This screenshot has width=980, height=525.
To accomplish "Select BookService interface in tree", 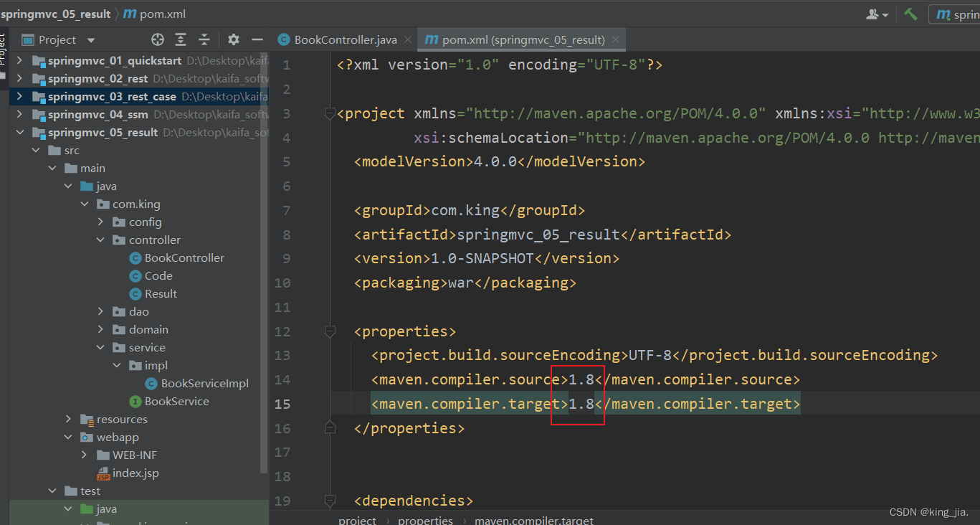I will [x=169, y=401].
